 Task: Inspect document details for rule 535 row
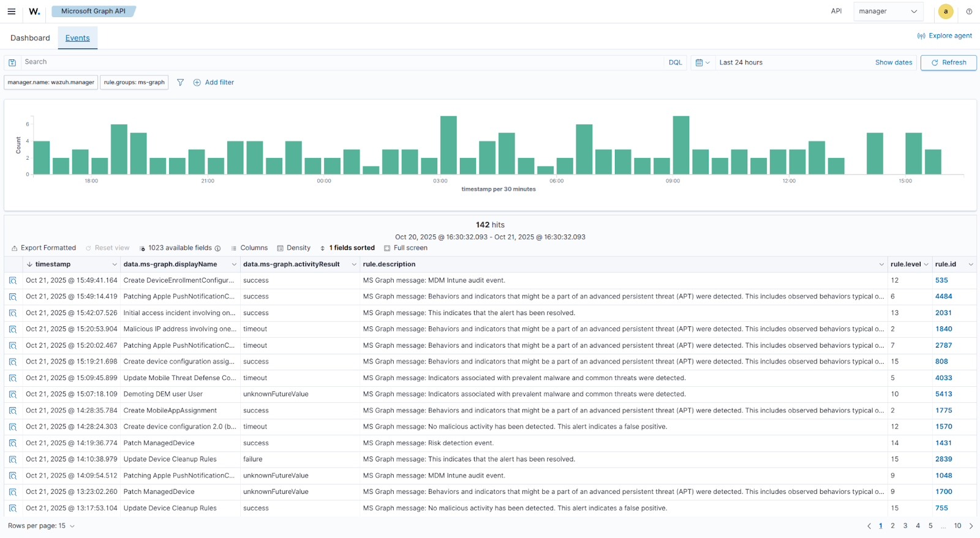pyautogui.click(x=12, y=280)
